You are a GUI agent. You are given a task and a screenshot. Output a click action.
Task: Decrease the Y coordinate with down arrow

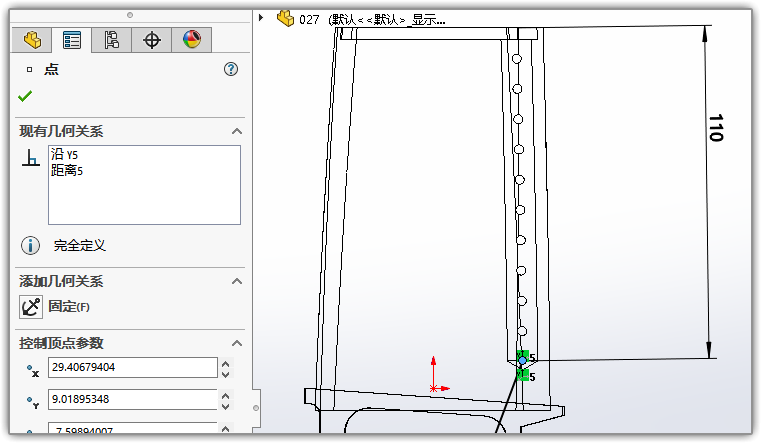[226, 406]
